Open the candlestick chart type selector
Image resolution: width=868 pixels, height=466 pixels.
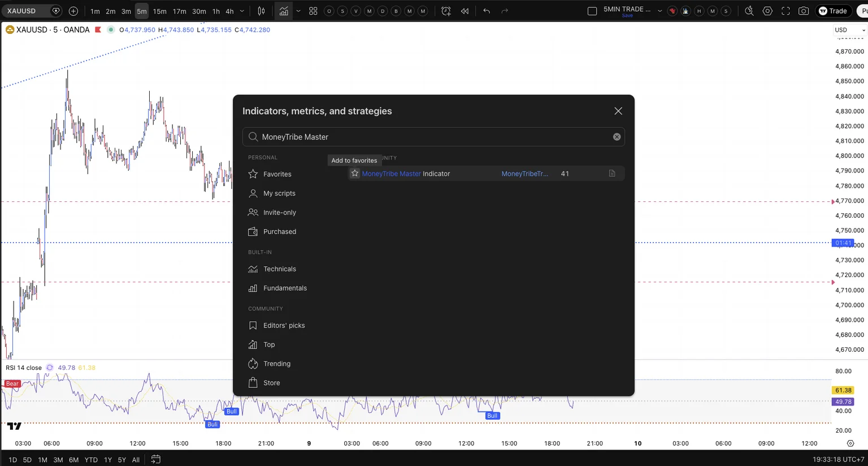(261, 11)
